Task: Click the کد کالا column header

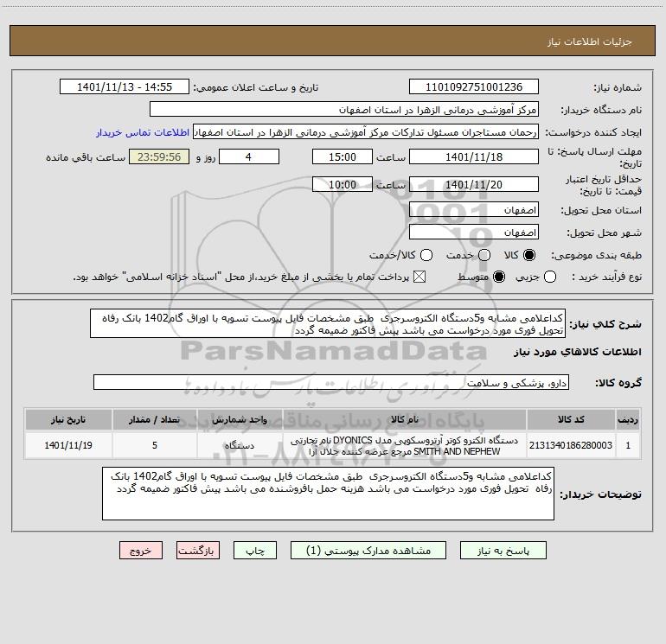Action: click(571, 419)
